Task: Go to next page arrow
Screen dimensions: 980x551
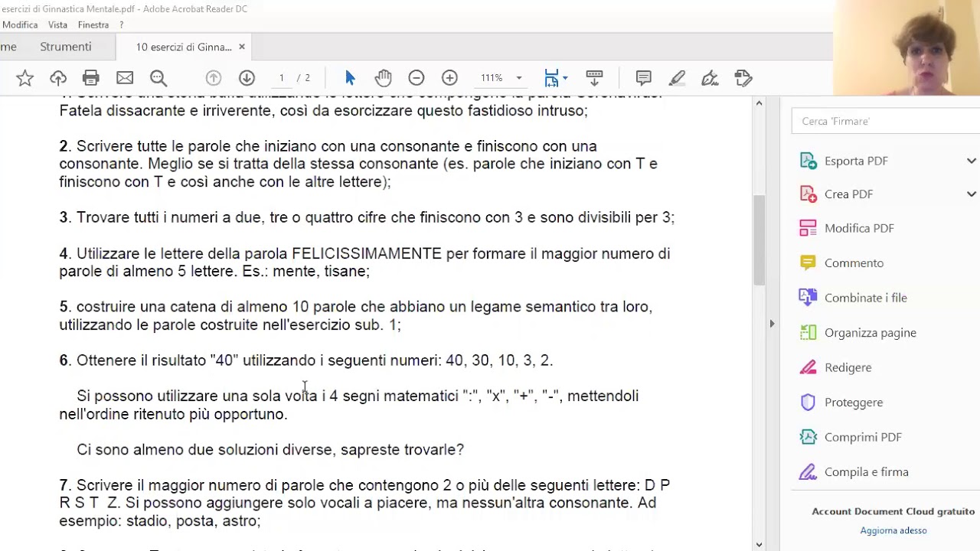Action: pyautogui.click(x=247, y=78)
